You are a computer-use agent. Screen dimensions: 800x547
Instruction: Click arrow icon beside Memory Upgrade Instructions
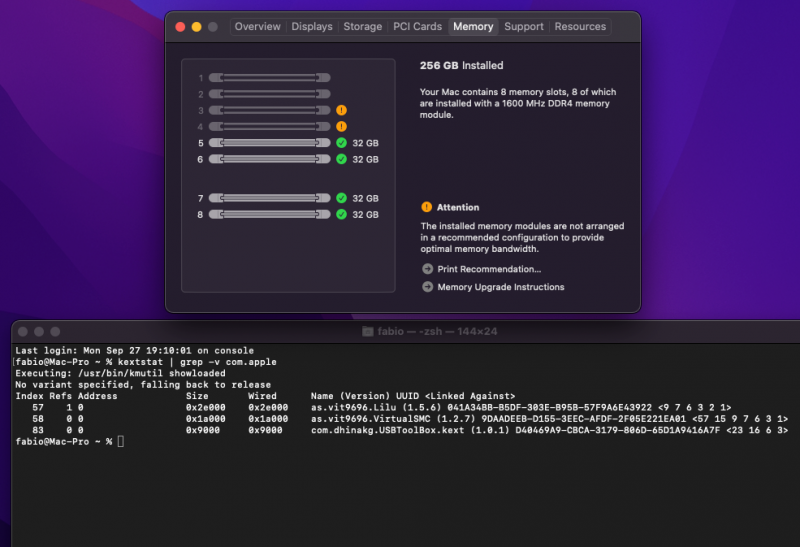(x=427, y=287)
